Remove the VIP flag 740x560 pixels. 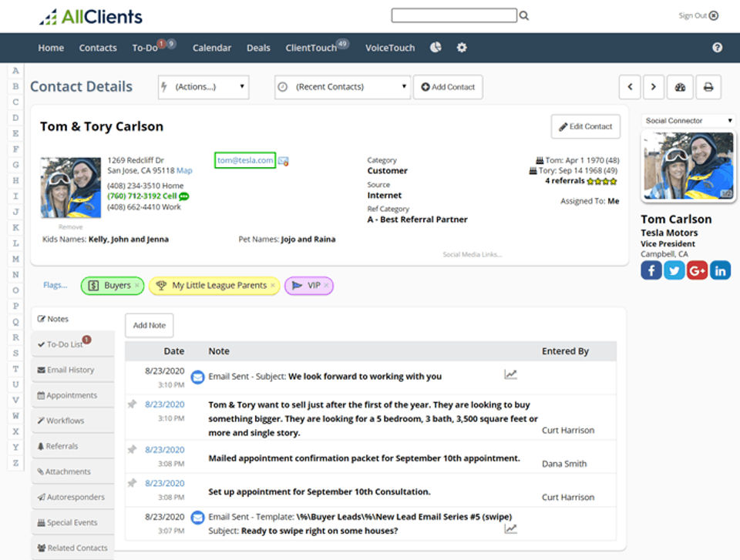(326, 286)
